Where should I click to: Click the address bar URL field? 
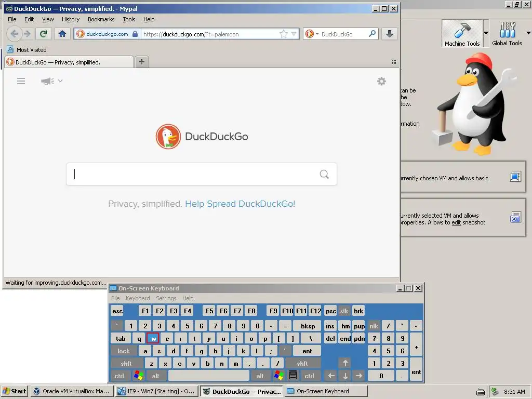pos(209,34)
